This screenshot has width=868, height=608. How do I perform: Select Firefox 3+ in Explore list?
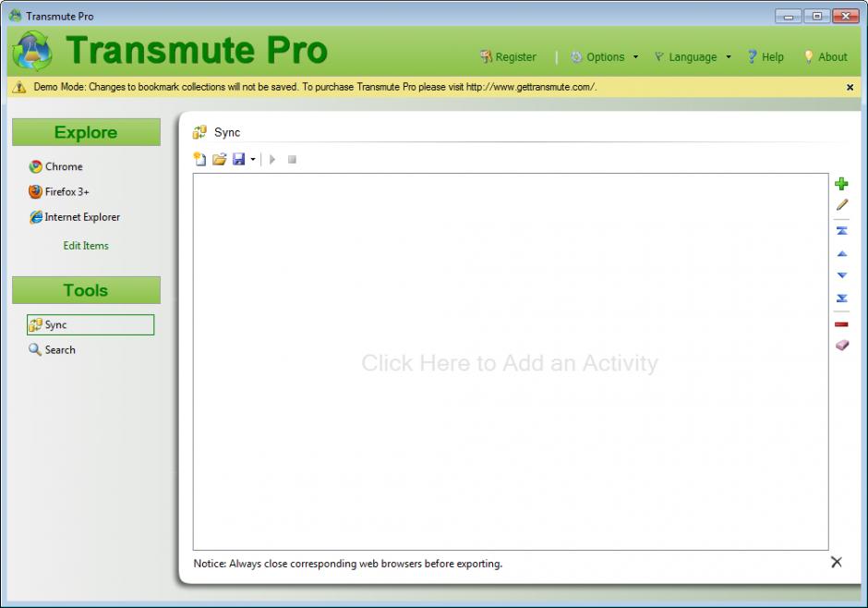(x=59, y=191)
